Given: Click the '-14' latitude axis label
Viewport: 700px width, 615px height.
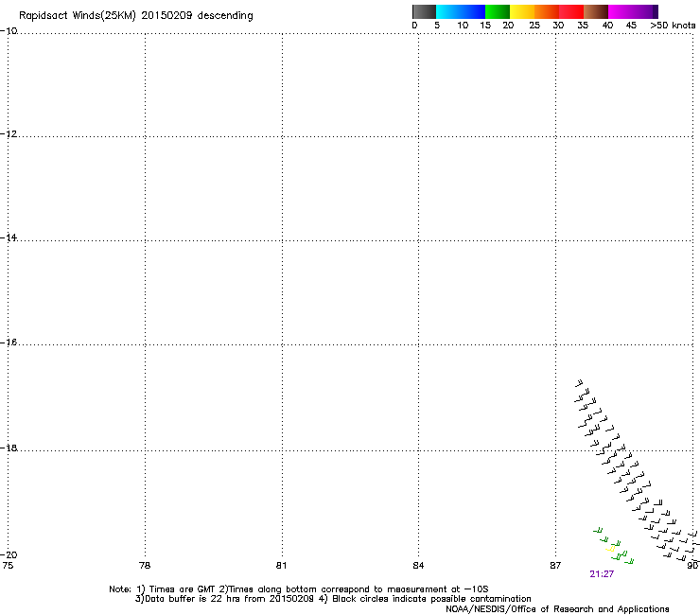Looking at the screenshot, I should point(9,237).
